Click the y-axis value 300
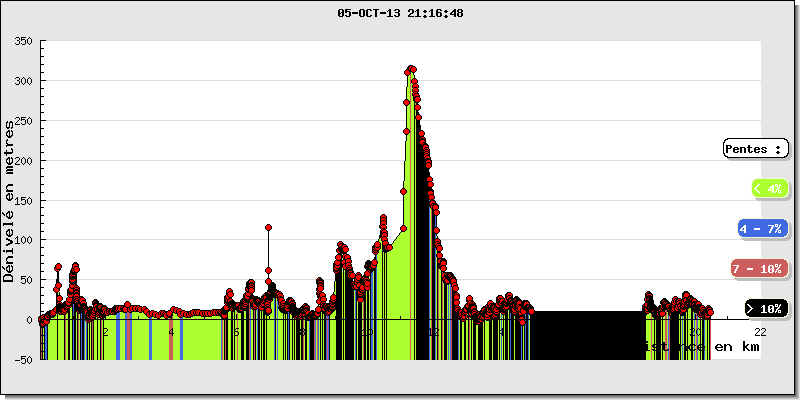Image resolution: width=800 pixels, height=400 pixels. [x=24, y=81]
